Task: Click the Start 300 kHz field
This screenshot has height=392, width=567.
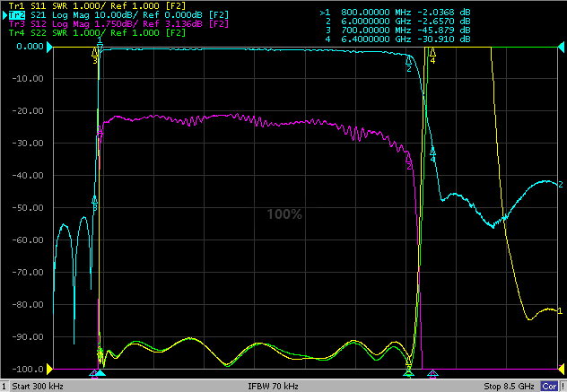Action: (x=38, y=387)
